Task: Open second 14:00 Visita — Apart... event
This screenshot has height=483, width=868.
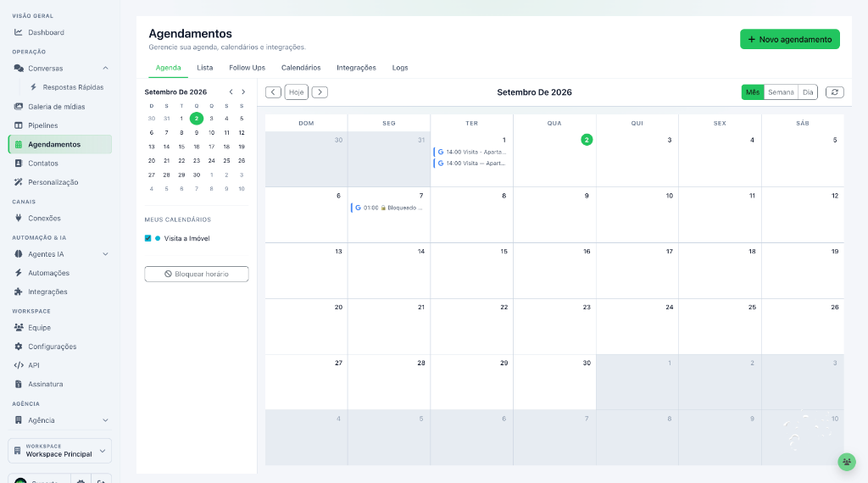Action: [x=470, y=164]
